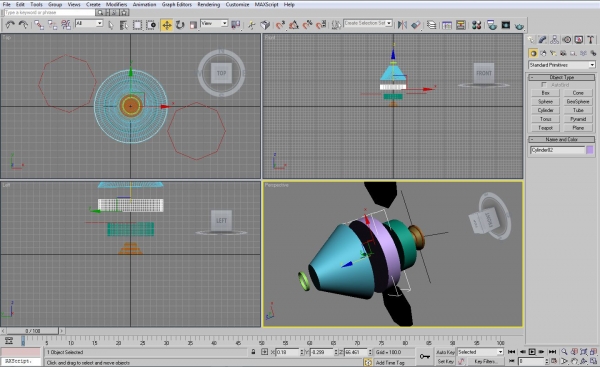Select the Select and Link tool
Screen dimensions: 600x367
39,25
